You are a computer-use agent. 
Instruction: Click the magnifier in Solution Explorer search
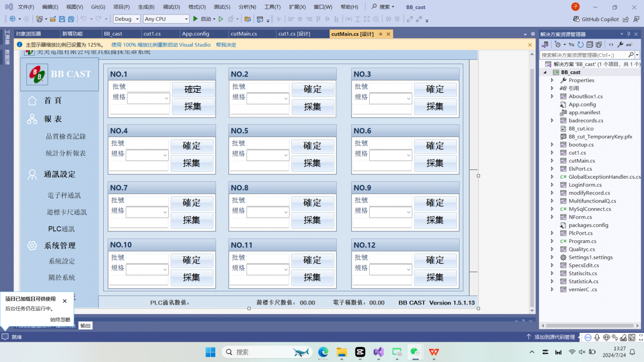pos(631,55)
